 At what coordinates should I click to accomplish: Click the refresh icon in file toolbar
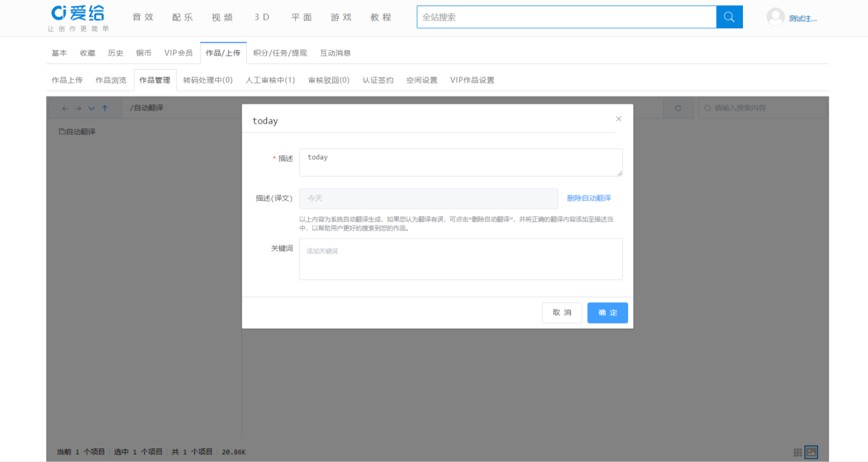678,108
